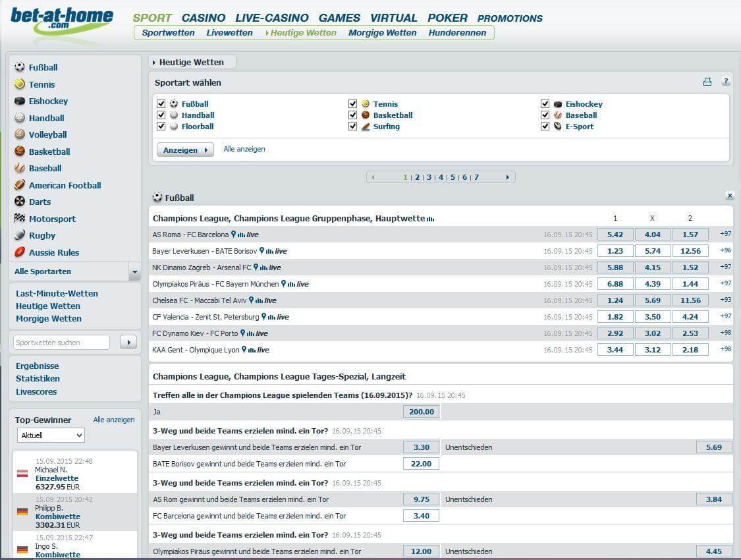The height and width of the screenshot is (560, 741).
Task: Uncheck the Tennis sport checkbox
Action: pos(352,103)
